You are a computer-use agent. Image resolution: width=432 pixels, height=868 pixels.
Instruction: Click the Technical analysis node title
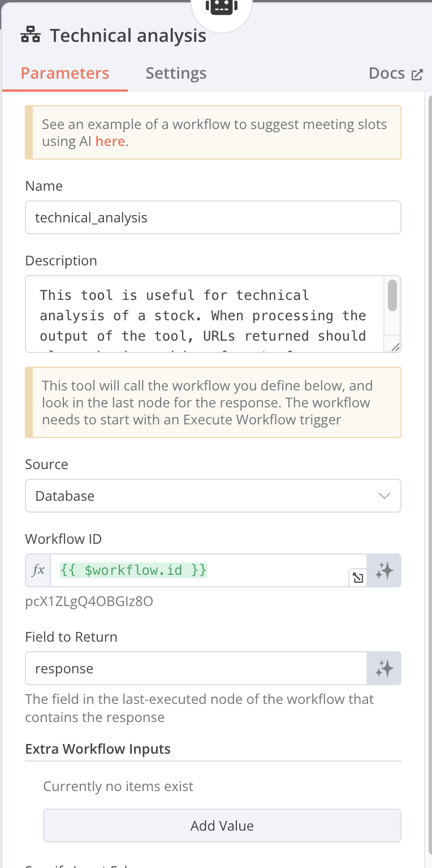tap(128, 36)
